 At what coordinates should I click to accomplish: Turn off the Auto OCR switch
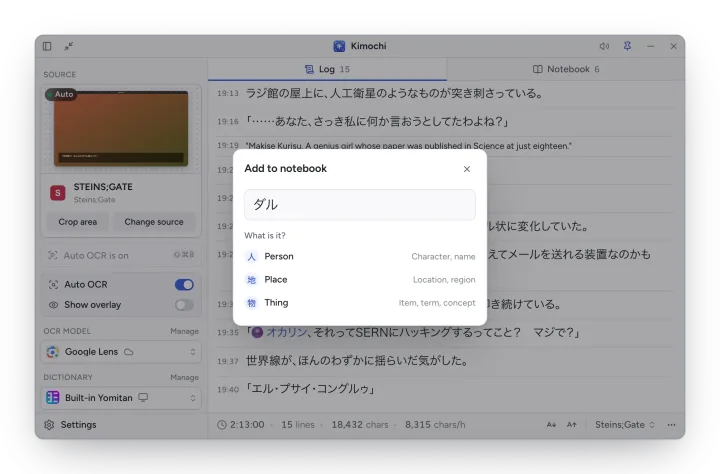184,285
